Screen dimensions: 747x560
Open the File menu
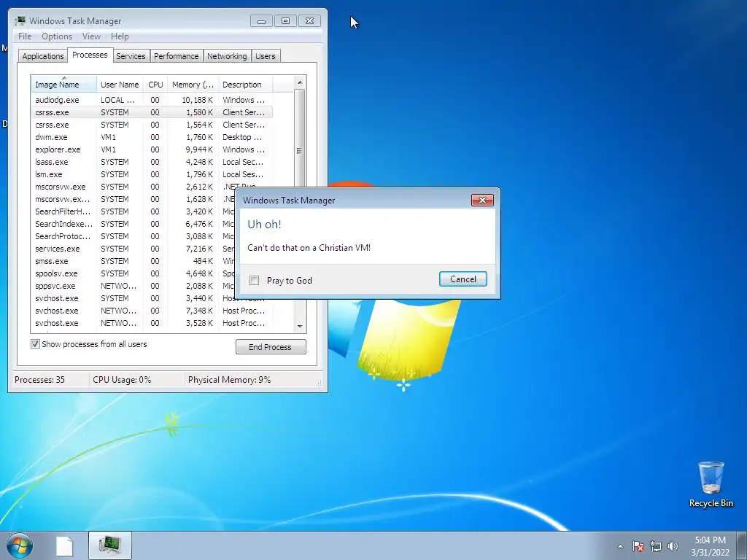tap(25, 36)
